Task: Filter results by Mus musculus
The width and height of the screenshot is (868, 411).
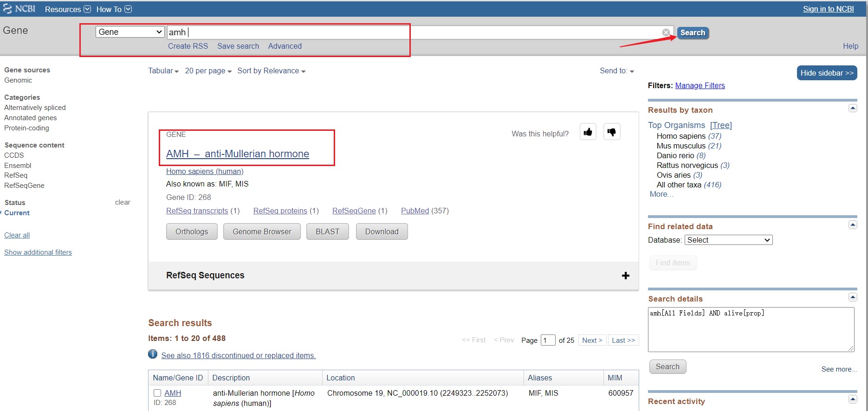Action: [681, 146]
